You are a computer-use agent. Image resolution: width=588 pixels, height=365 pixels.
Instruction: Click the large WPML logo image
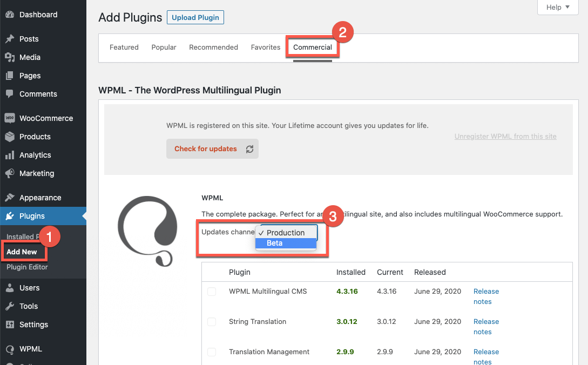tap(147, 231)
